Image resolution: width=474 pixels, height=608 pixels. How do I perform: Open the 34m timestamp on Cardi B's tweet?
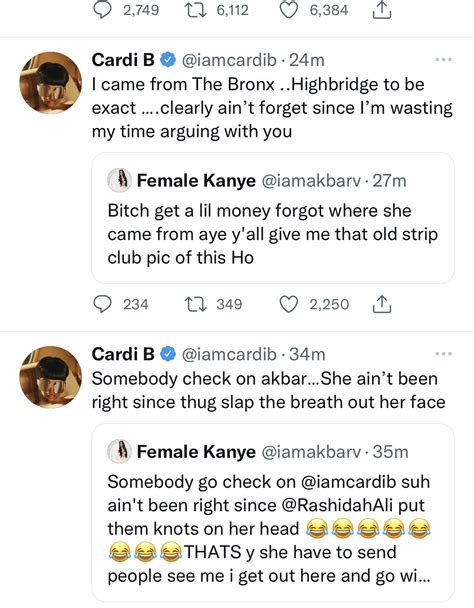click(x=307, y=354)
